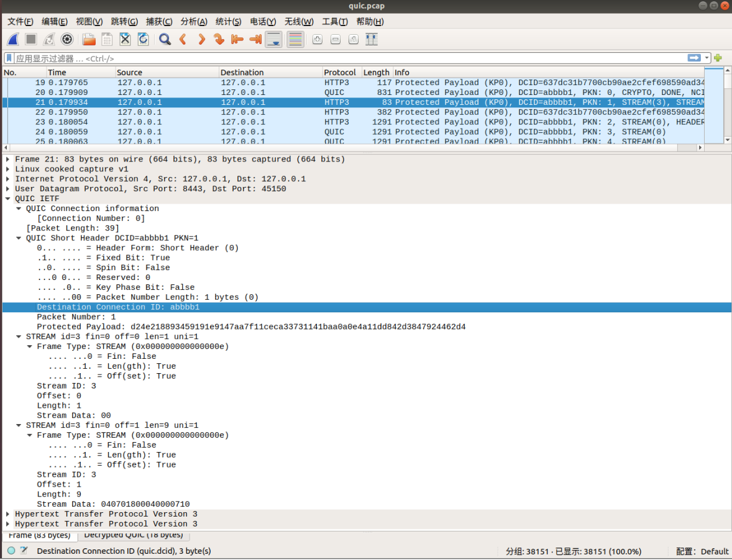This screenshot has width=732, height=560.
Task: Click the capture options gear icon
Action: 67,39
